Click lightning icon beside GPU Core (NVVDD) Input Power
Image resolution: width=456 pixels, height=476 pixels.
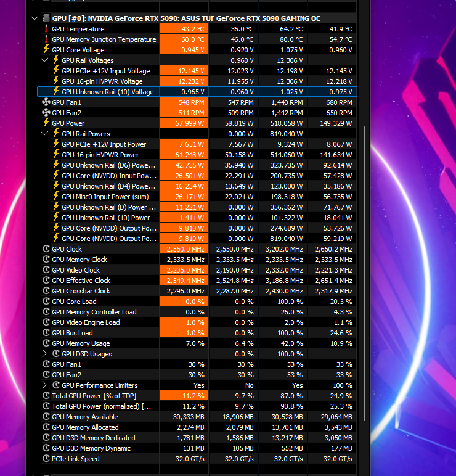pos(56,176)
